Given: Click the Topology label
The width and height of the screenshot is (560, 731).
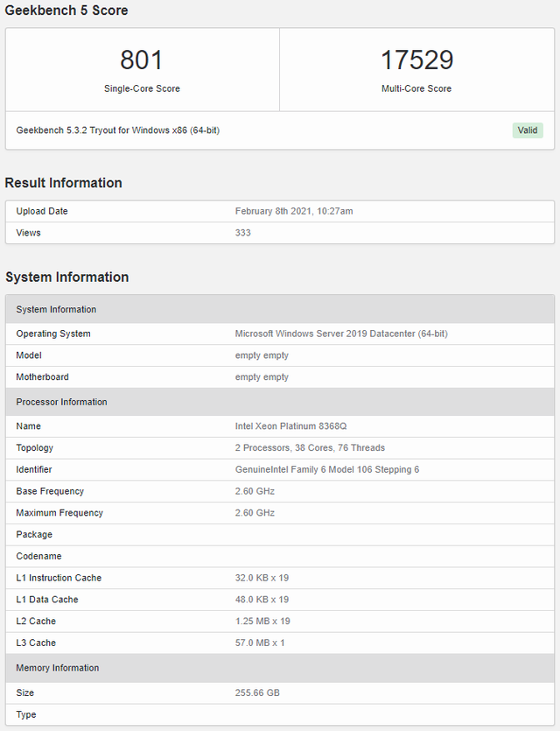Looking at the screenshot, I should 35,448.
